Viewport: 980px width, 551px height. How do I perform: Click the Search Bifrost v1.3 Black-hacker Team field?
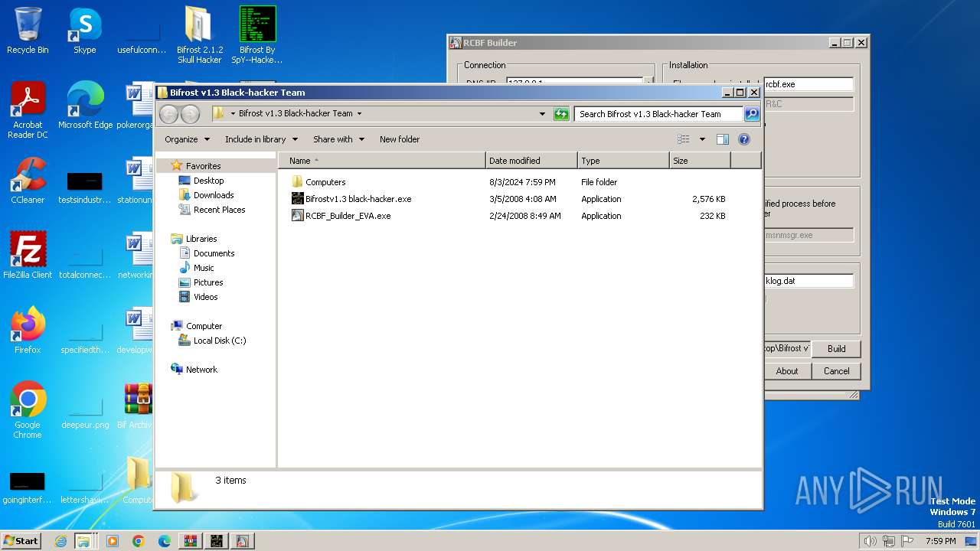(658, 114)
